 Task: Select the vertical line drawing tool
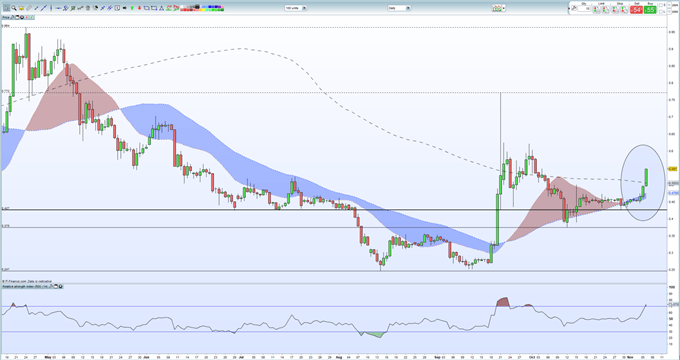pyautogui.click(x=51, y=8)
